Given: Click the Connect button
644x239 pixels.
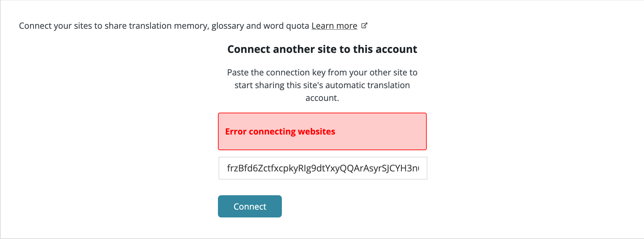Looking at the screenshot, I should point(250,206).
